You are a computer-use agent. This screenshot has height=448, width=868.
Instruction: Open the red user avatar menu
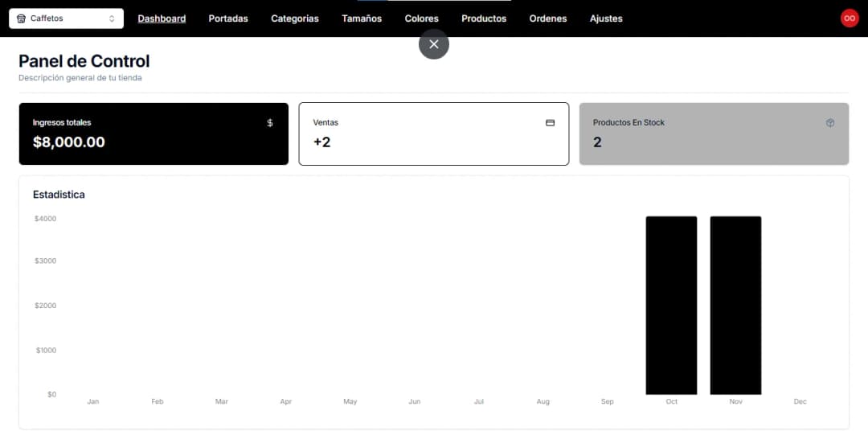click(850, 18)
